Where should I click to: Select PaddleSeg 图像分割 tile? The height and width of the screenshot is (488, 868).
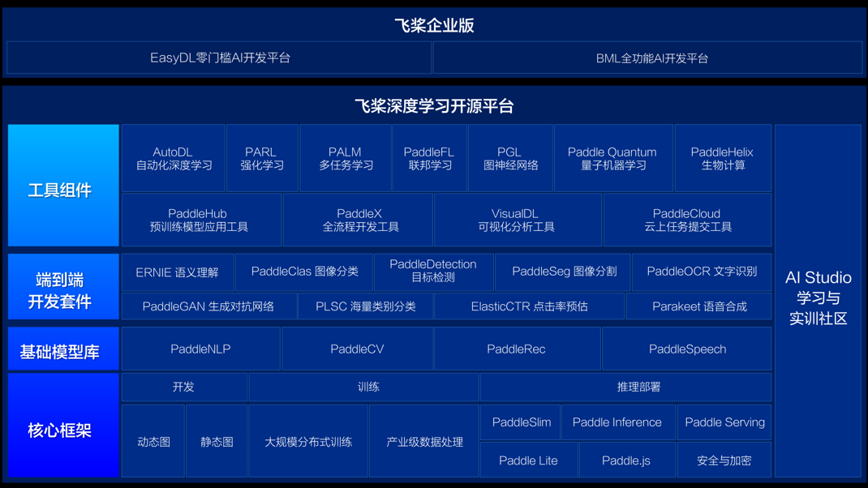coord(563,272)
